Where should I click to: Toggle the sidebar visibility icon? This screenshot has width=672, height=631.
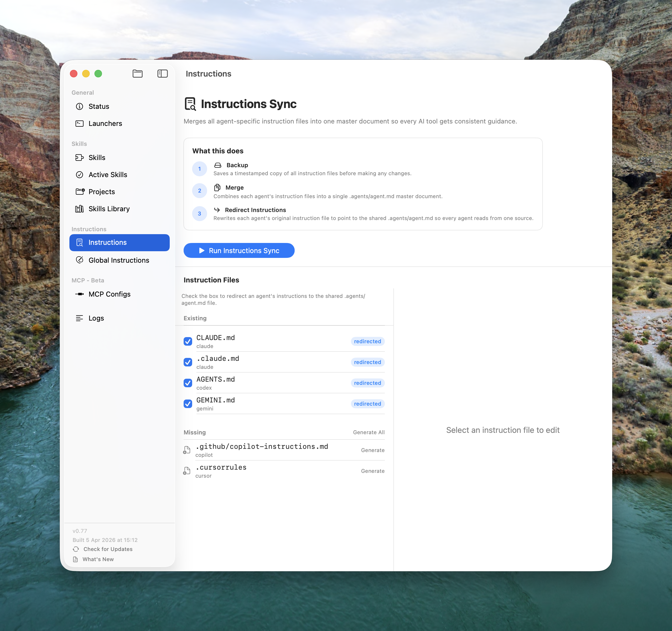[162, 74]
